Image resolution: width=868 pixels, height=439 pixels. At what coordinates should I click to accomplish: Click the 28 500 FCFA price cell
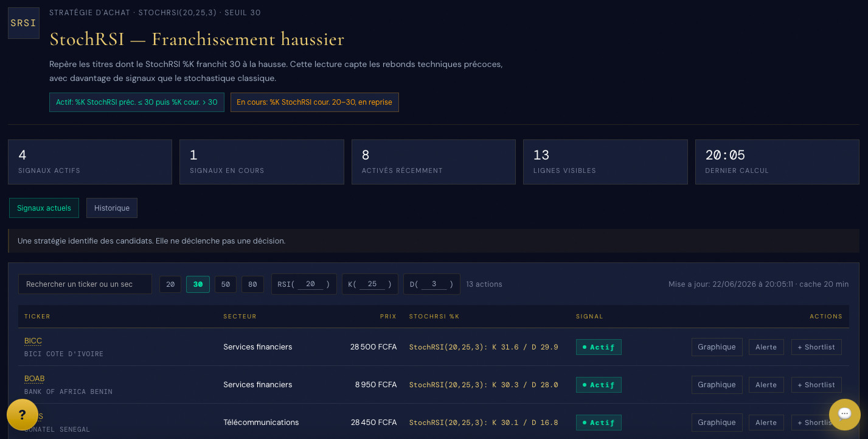(373, 347)
